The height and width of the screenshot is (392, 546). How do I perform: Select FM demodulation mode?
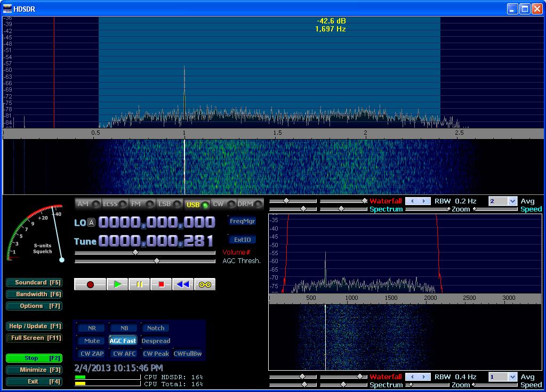[x=142, y=204]
